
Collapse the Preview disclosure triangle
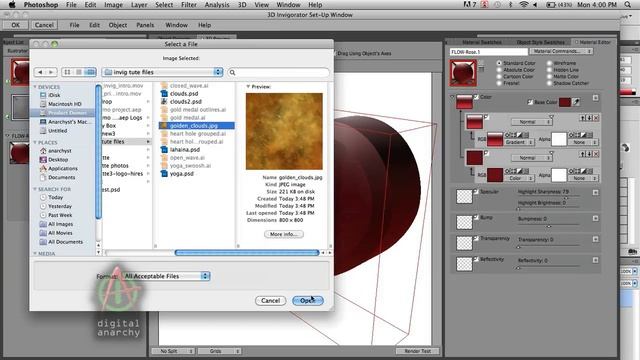(248, 87)
